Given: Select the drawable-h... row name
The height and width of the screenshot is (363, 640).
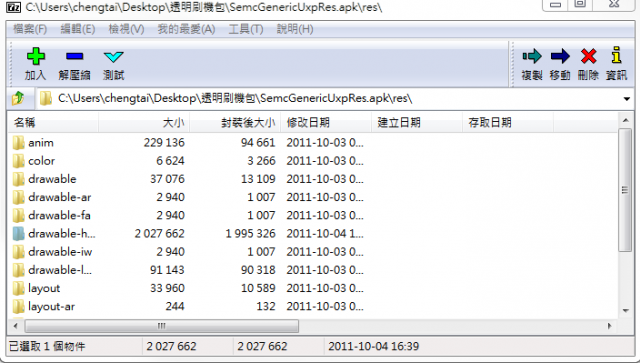Looking at the screenshot, I should [62, 234].
